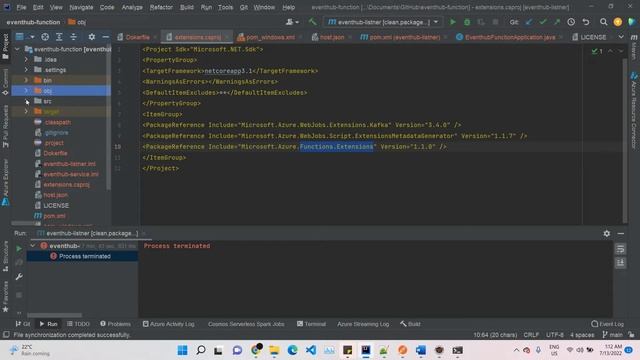Screen dimensions: 640x360
Task: Open the File menu
Action: [21, 7]
